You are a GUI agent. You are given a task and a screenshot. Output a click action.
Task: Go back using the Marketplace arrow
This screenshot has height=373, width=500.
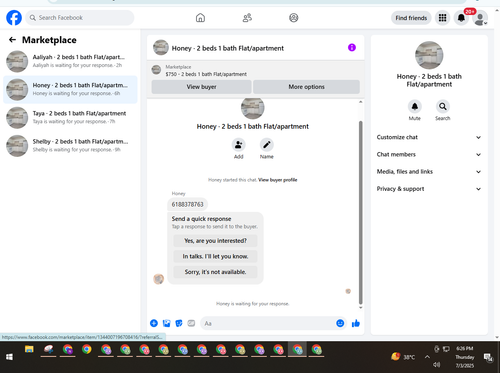pyautogui.click(x=12, y=40)
